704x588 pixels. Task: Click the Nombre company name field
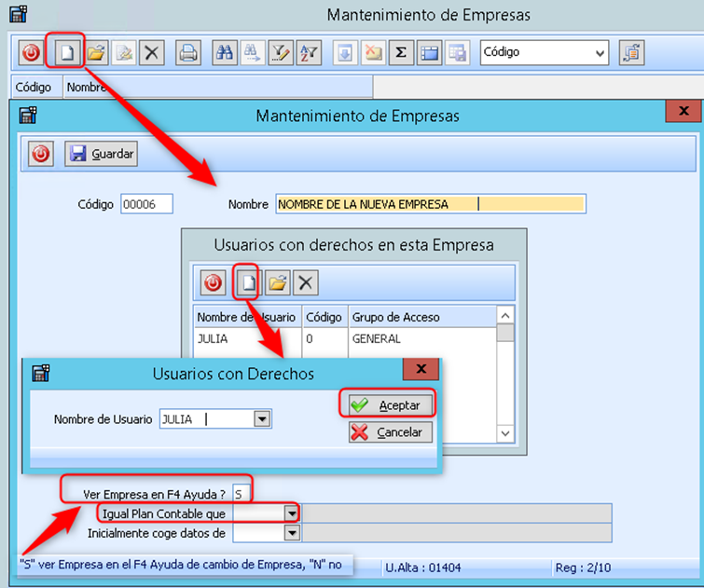click(x=430, y=204)
